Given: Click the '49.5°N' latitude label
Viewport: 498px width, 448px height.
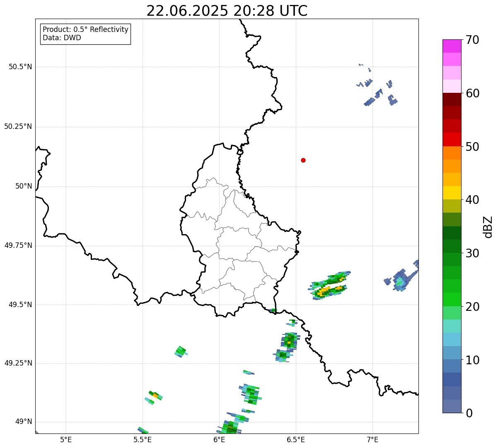Looking at the screenshot, I should (20, 305).
